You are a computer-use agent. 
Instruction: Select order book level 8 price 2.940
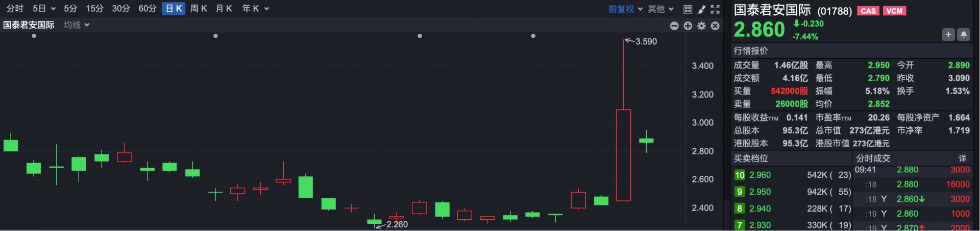(760, 209)
